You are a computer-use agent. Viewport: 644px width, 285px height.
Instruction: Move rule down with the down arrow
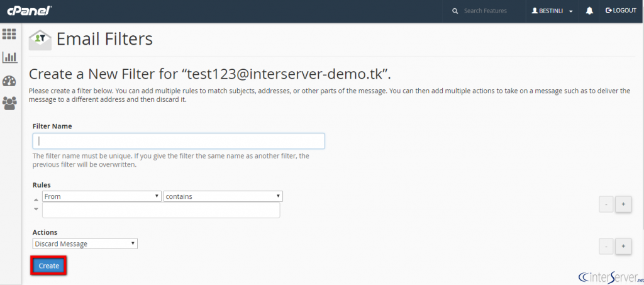[36, 209]
